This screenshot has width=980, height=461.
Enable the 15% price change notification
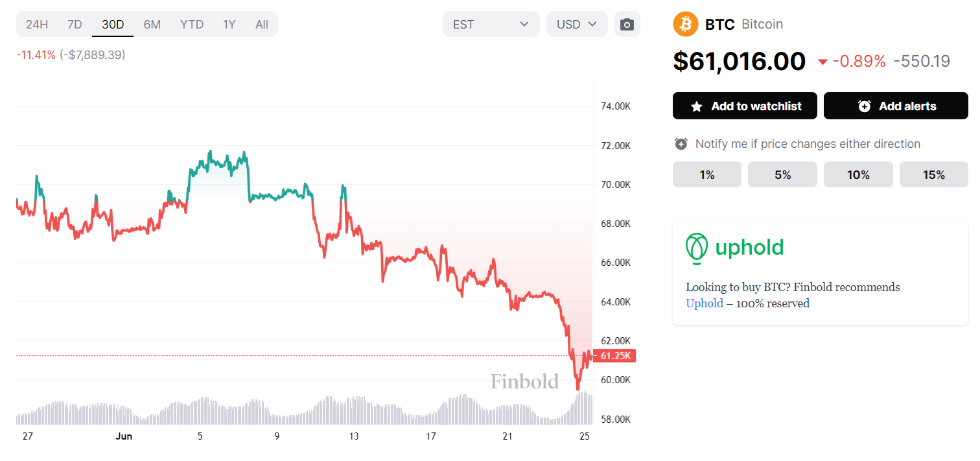[933, 174]
